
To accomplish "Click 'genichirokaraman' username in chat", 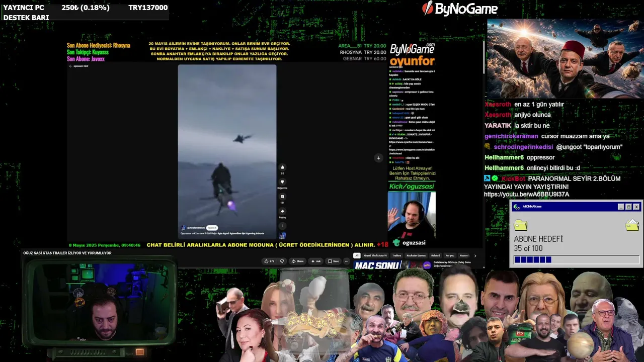I will (x=511, y=136).
